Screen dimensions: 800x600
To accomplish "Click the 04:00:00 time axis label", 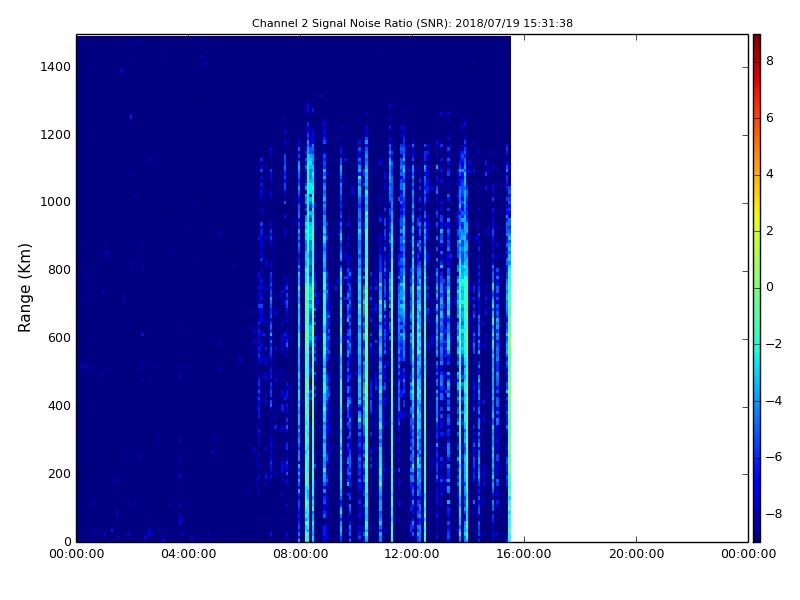I will [x=188, y=554].
